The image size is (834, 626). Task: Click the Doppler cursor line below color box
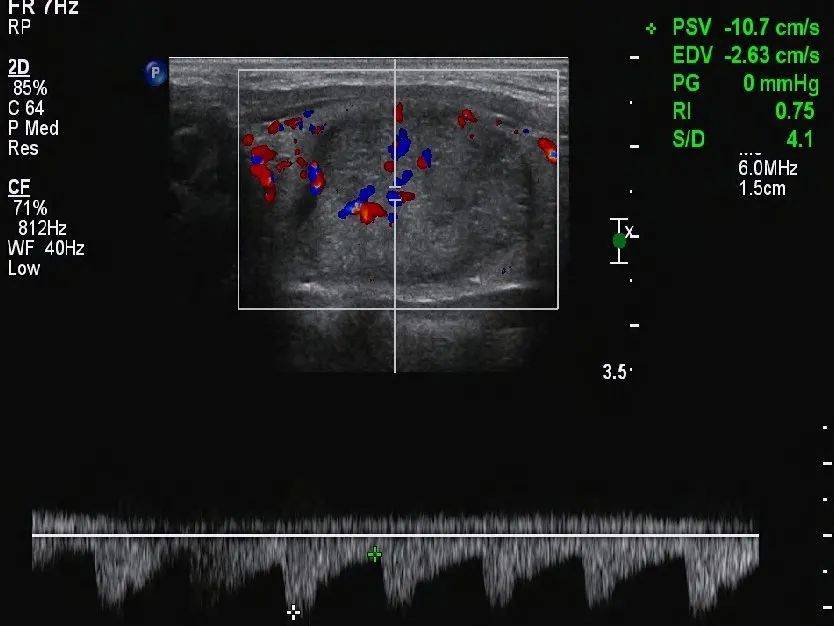(395, 340)
